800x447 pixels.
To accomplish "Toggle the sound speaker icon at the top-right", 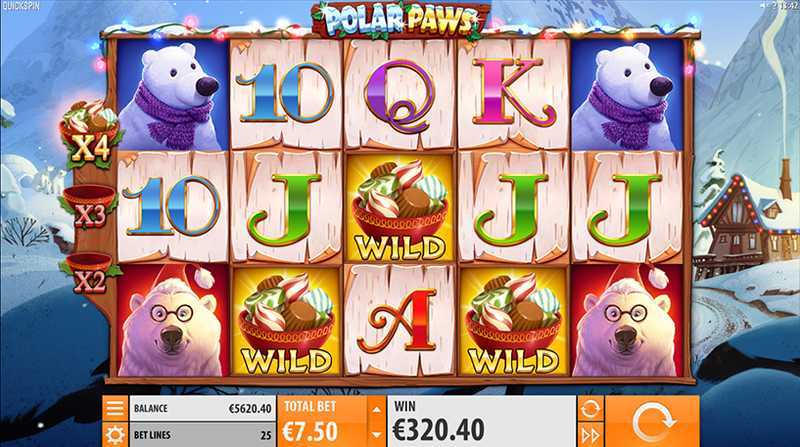I will (764, 5).
